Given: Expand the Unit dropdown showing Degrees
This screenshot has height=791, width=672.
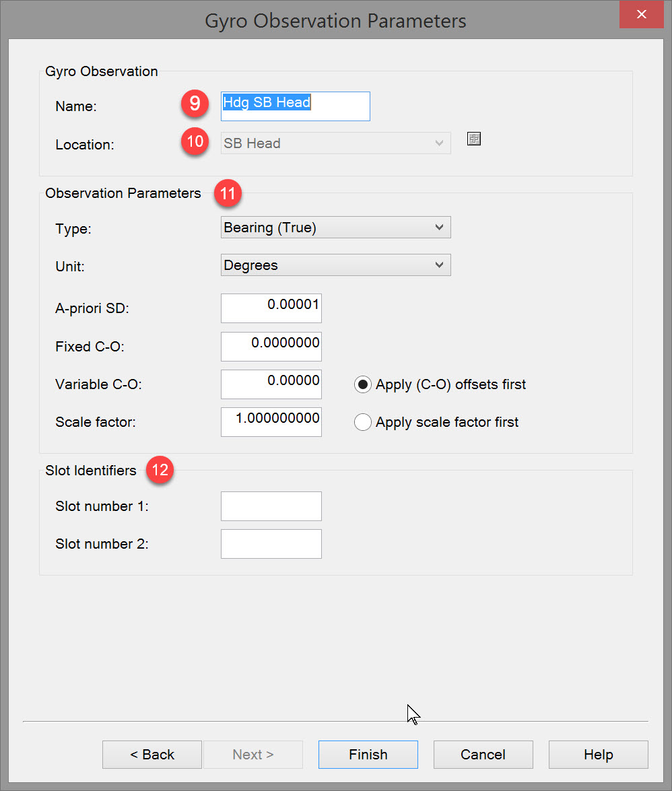Looking at the screenshot, I should pos(336,265).
